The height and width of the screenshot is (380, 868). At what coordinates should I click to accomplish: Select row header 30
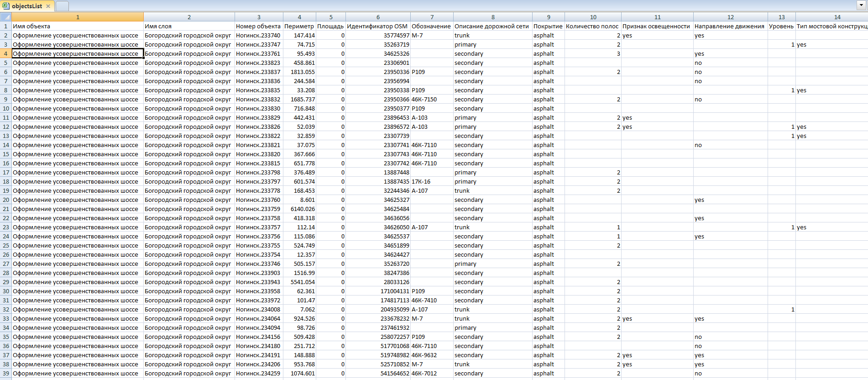(5, 291)
